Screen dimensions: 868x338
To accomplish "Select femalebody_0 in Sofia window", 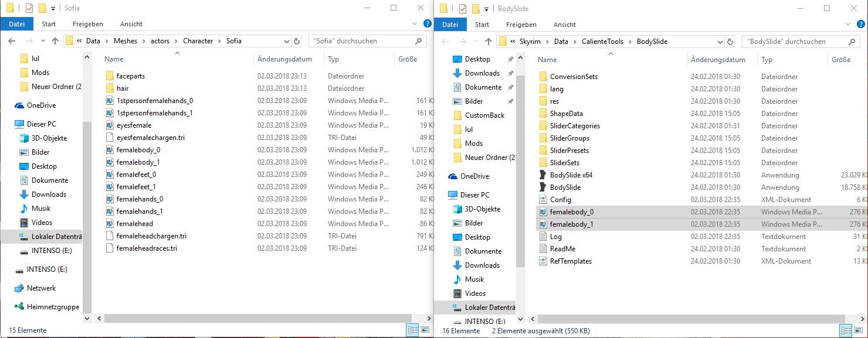I will point(138,150).
